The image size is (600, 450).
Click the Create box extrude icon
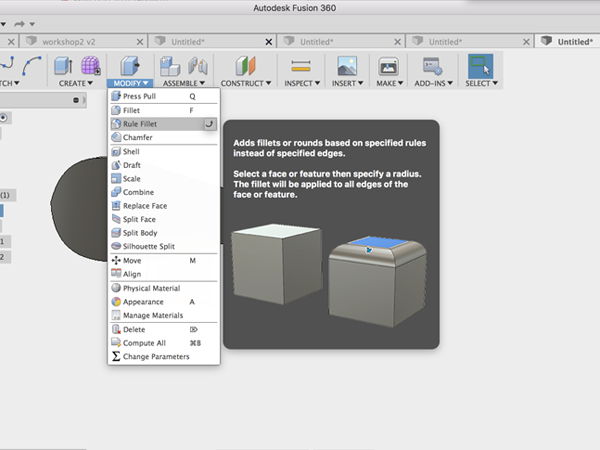[x=63, y=66]
